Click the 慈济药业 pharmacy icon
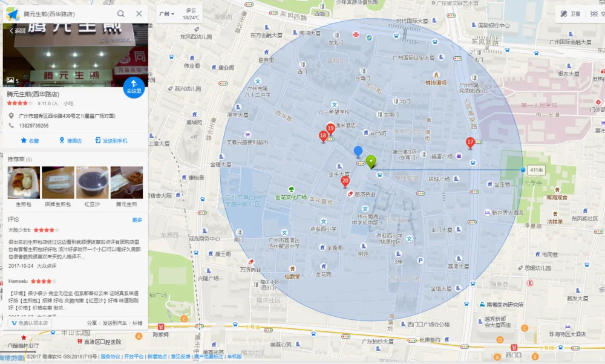The width and height of the screenshot is (605, 364). click(x=350, y=194)
